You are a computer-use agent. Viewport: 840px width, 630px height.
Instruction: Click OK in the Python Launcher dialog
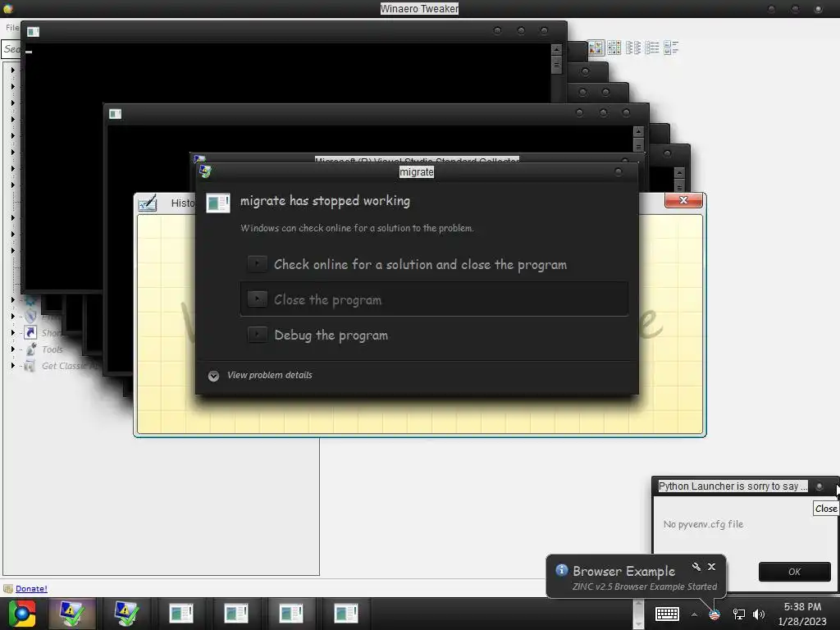pos(794,572)
